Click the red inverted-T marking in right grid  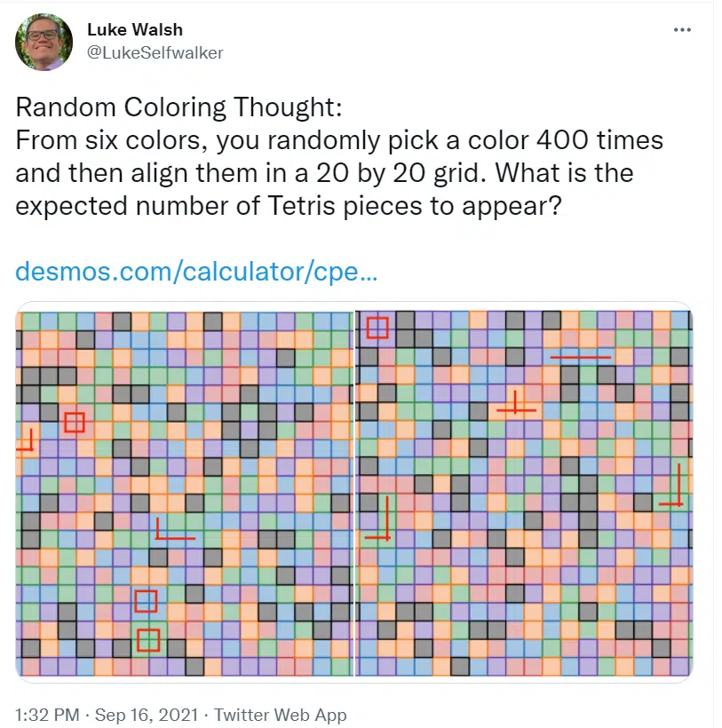[x=516, y=403]
